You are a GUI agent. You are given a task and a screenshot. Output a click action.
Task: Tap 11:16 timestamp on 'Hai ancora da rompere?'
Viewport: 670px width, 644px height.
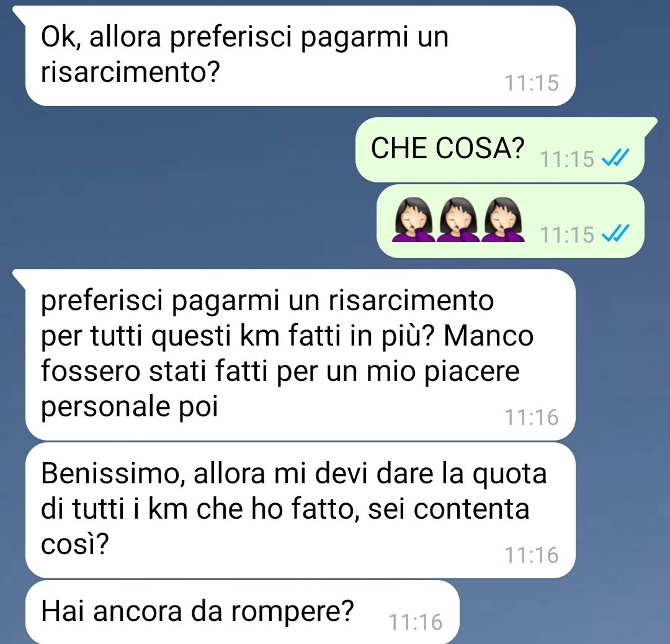coord(415,622)
